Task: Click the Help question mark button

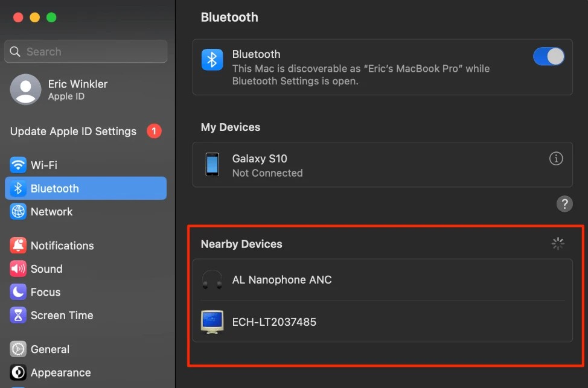Action: [x=564, y=204]
